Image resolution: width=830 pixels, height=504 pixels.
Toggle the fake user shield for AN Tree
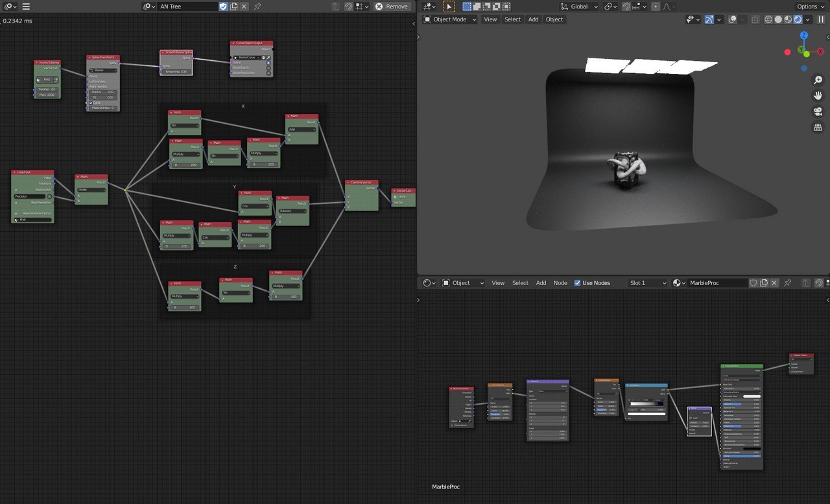223,6
